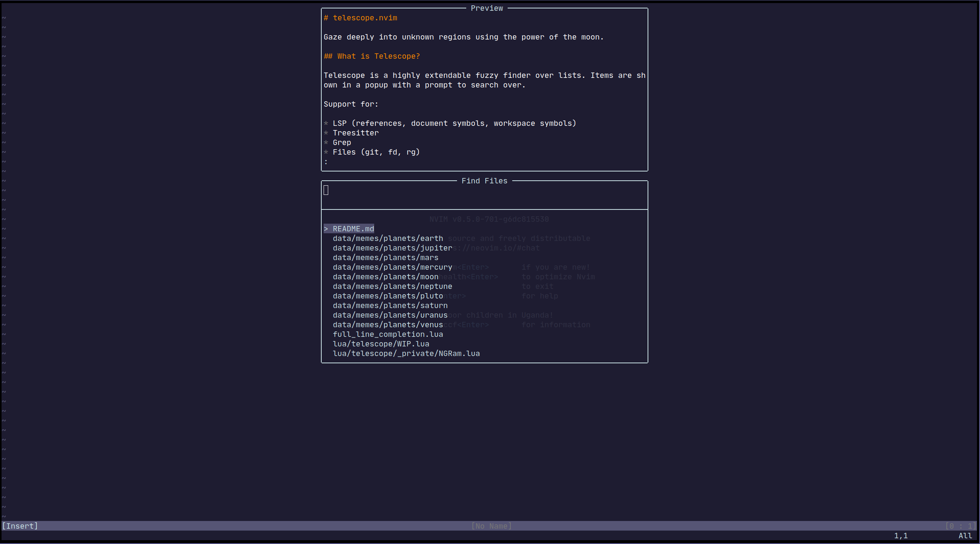
Task: Click the 'Files (git, fd, rg)' bullet line
Action: 372,152
